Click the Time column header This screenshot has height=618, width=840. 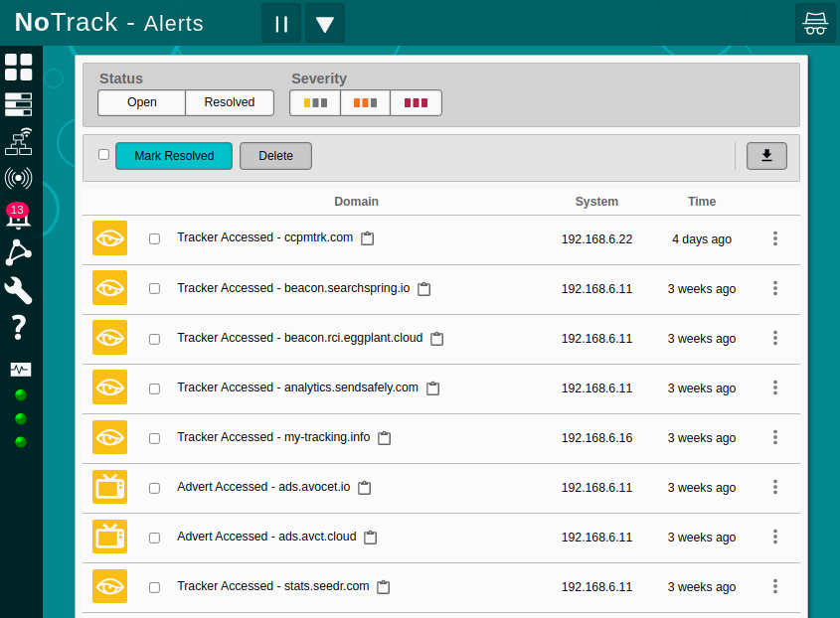pyautogui.click(x=701, y=202)
